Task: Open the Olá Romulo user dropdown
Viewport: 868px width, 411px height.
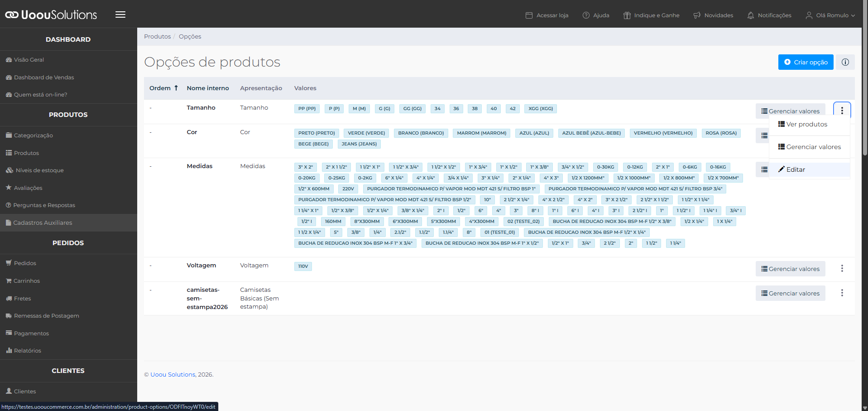Action: 830,15
